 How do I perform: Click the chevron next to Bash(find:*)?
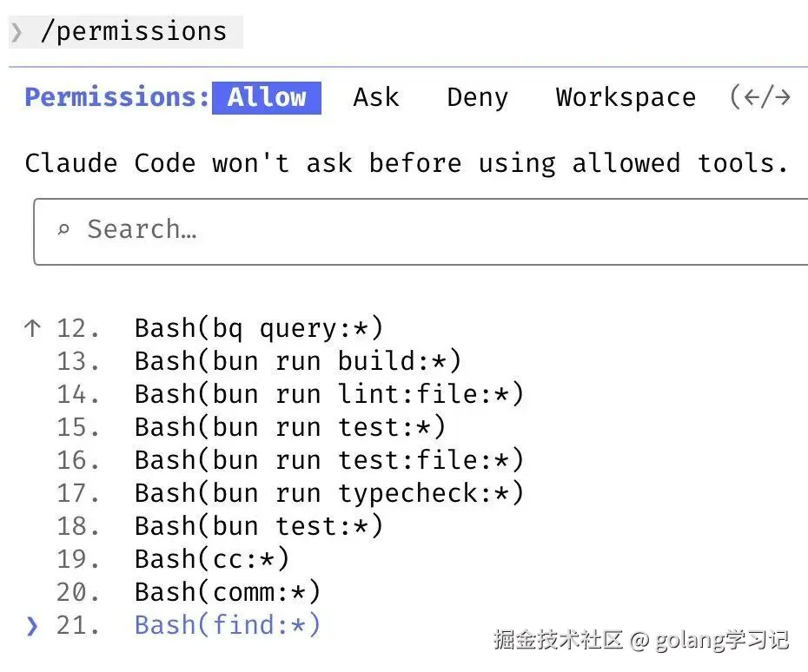point(33,624)
